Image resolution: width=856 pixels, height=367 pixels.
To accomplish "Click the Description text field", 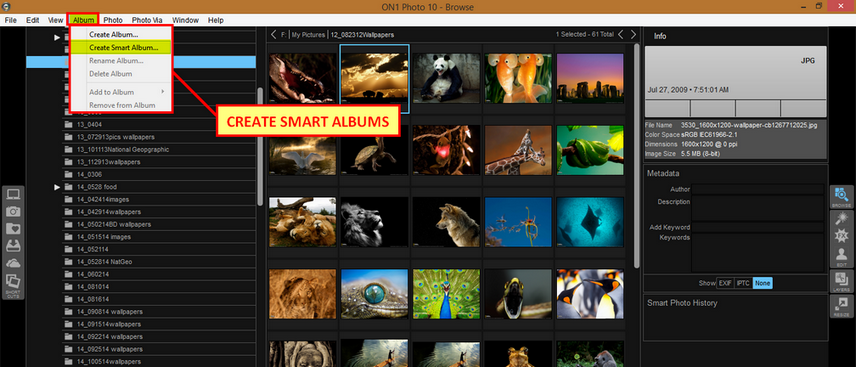I will (758, 208).
